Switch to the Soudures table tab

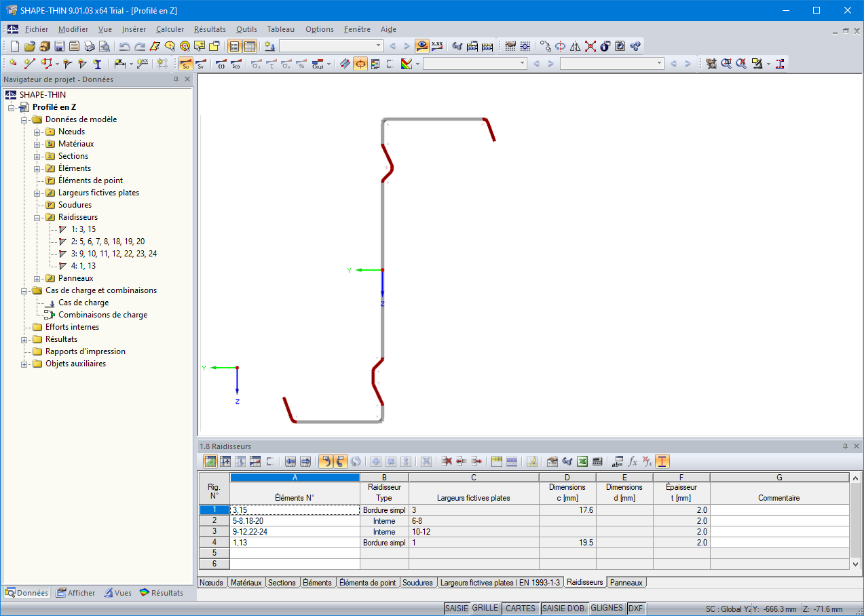point(418,582)
